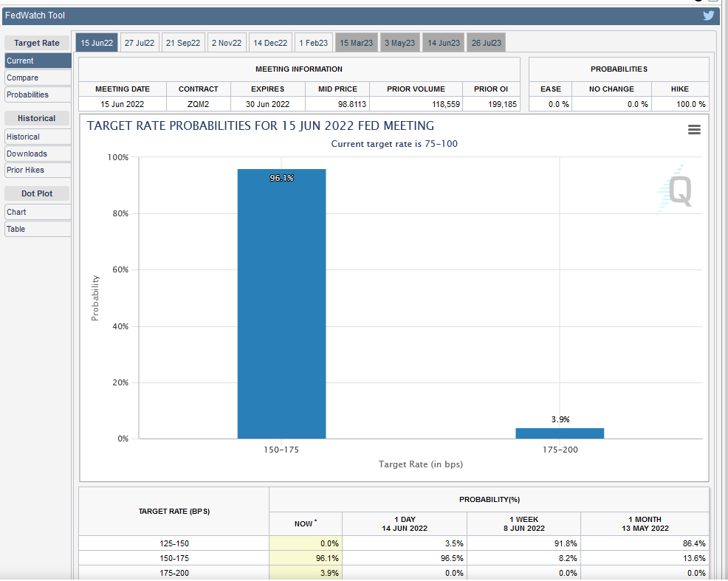Open the Downloads sidebar item
The image size is (728, 581).
tap(38, 154)
